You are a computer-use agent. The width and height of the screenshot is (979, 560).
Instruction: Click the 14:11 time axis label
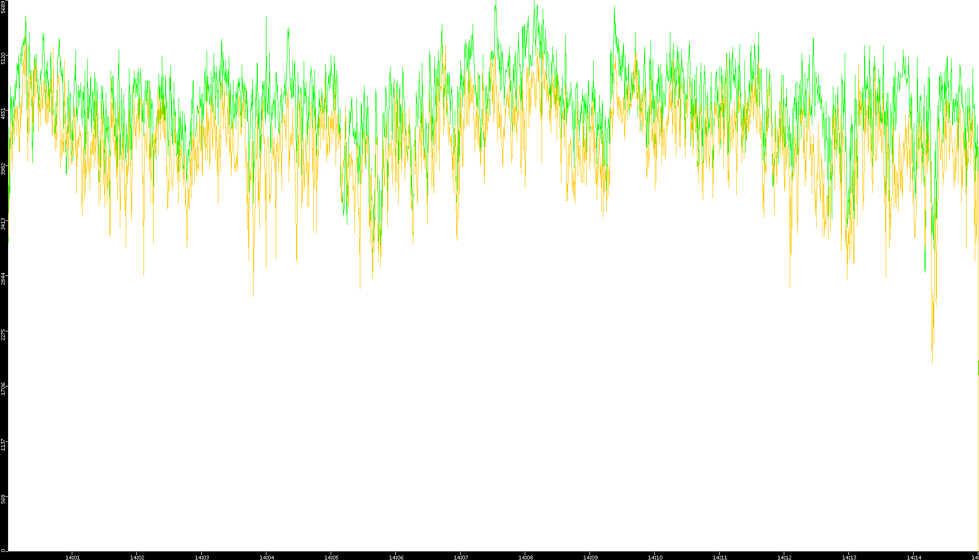pyautogui.click(x=720, y=557)
